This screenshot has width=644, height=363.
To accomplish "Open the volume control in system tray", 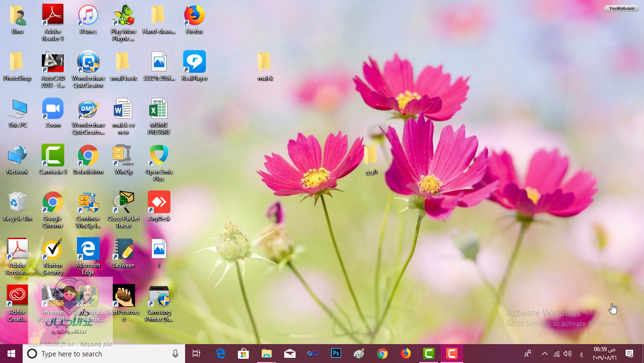I will [568, 354].
